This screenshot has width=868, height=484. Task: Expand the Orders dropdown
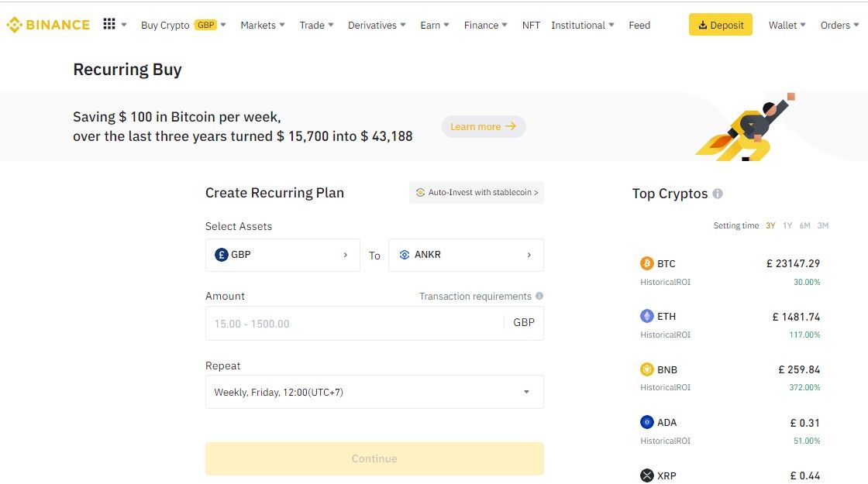click(x=839, y=25)
